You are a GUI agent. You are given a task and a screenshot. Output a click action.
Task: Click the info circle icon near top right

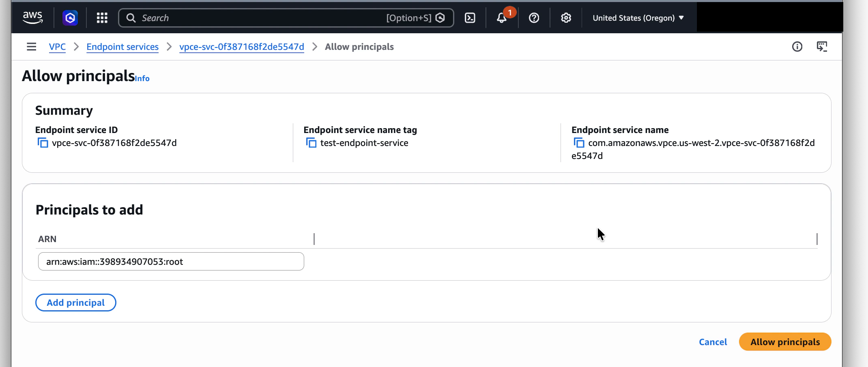coord(797,47)
